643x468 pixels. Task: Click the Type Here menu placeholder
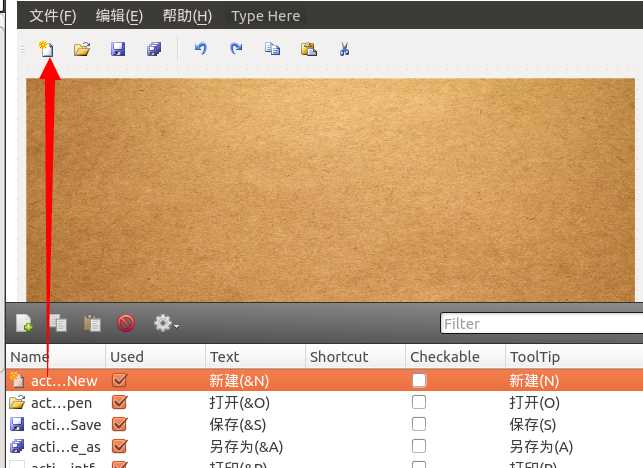point(266,16)
